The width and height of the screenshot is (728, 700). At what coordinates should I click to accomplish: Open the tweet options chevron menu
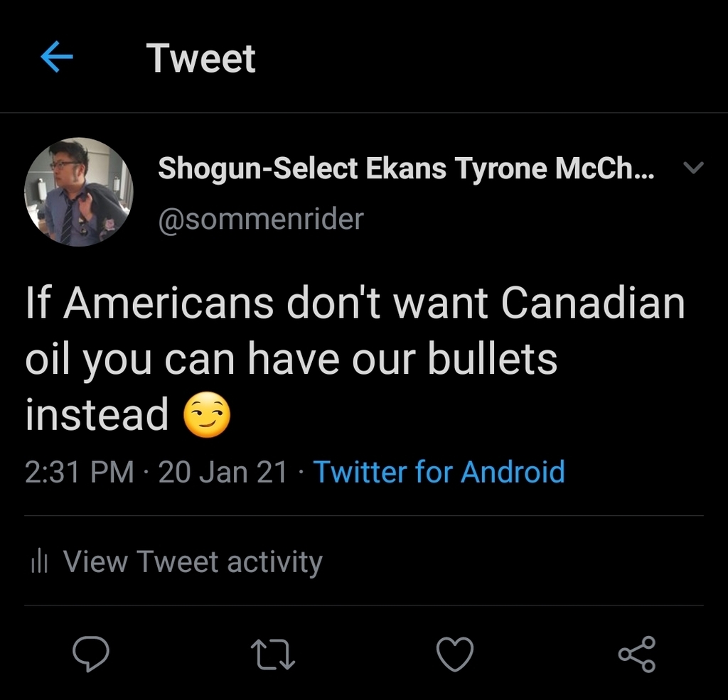tap(693, 168)
